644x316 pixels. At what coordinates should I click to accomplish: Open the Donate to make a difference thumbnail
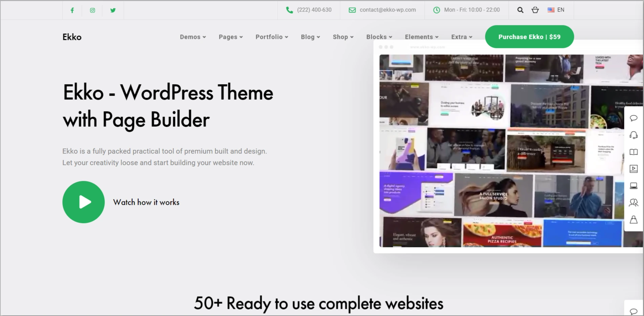[x=546, y=151]
